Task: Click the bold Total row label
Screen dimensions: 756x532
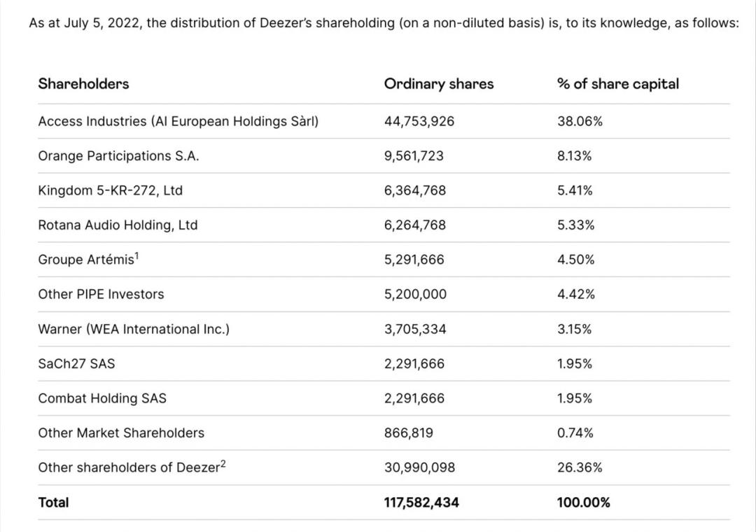Action: tap(53, 503)
